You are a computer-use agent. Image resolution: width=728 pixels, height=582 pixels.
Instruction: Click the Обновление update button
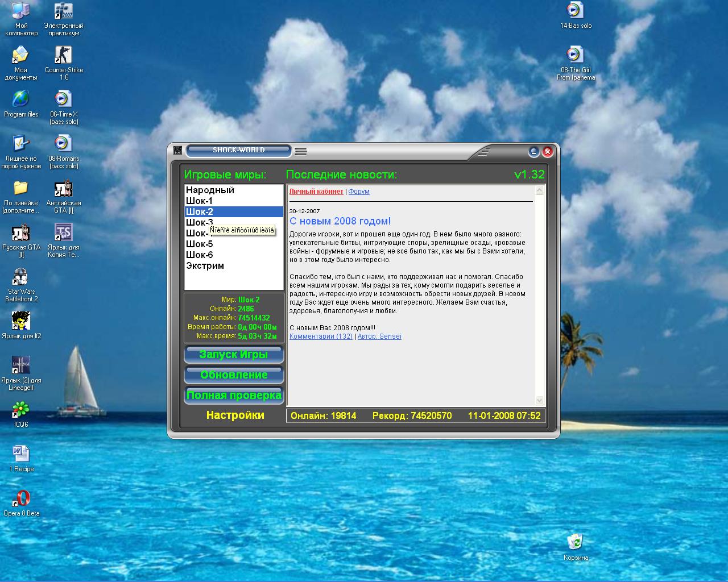coord(234,375)
